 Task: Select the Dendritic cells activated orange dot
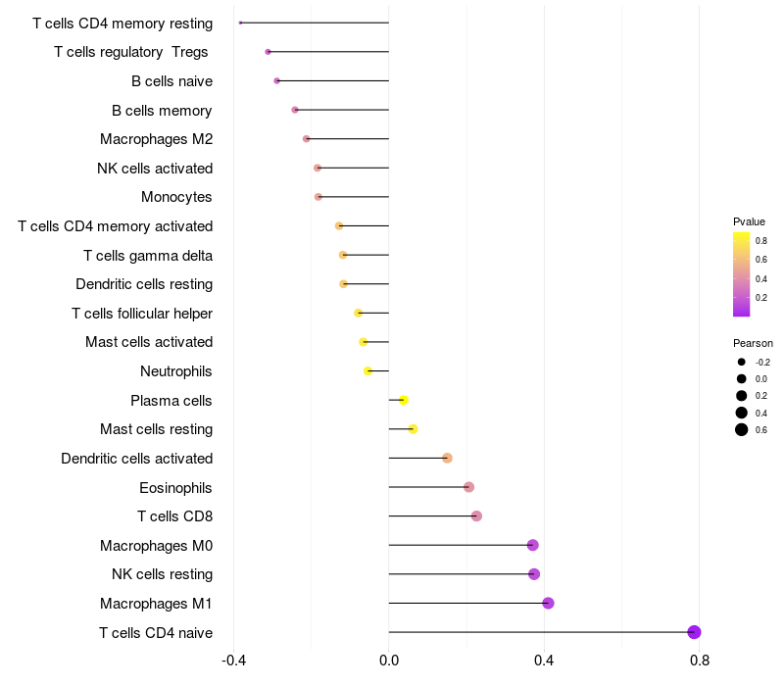pyautogui.click(x=447, y=458)
